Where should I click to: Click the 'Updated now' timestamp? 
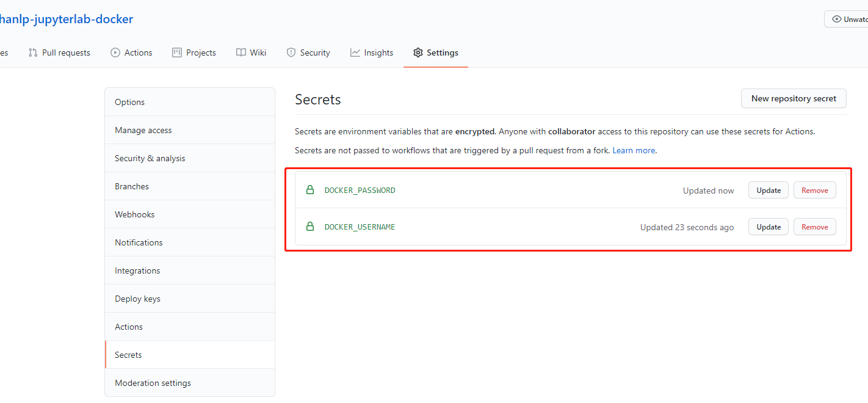[x=708, y=191]
